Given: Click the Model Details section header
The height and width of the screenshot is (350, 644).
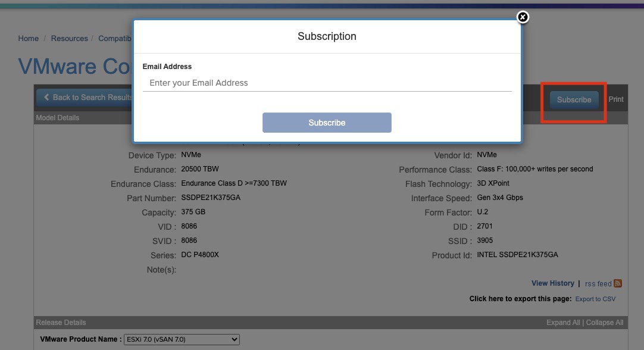Looking at the screenshot, I should (58, 118).
